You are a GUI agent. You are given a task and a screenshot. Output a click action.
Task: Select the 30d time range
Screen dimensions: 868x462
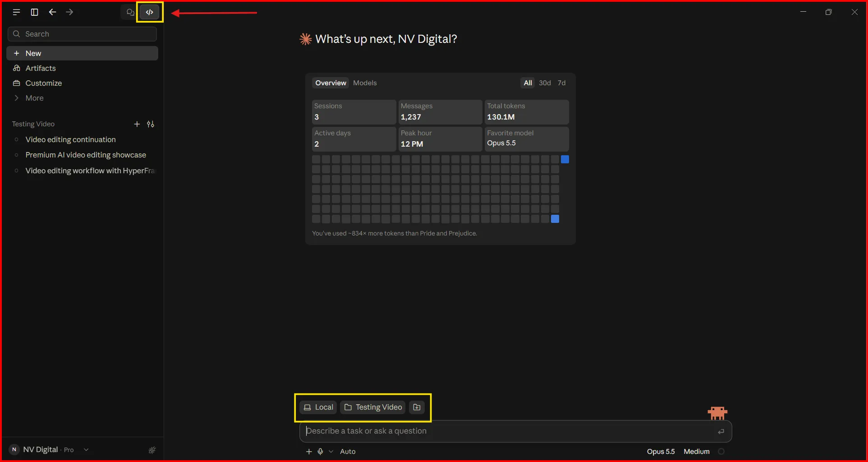[x=545, y=83]
